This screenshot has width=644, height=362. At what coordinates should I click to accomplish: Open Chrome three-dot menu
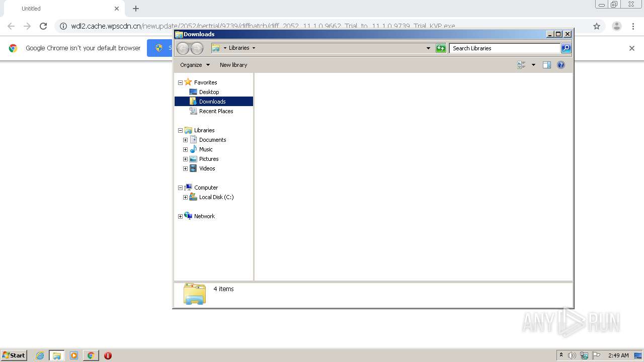[633, 26]
